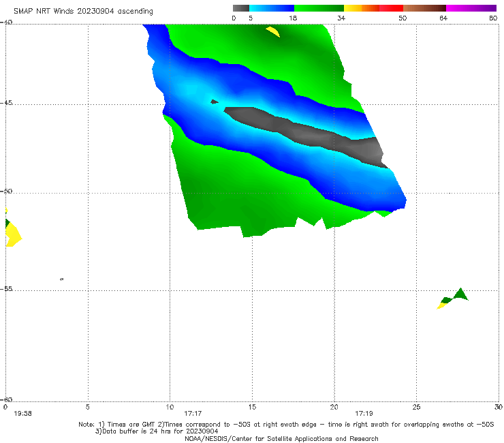The width and height of the screenshot is (504, 443).
Task: Click the green triangle patch near longitude 27
Action: [460, 294]
